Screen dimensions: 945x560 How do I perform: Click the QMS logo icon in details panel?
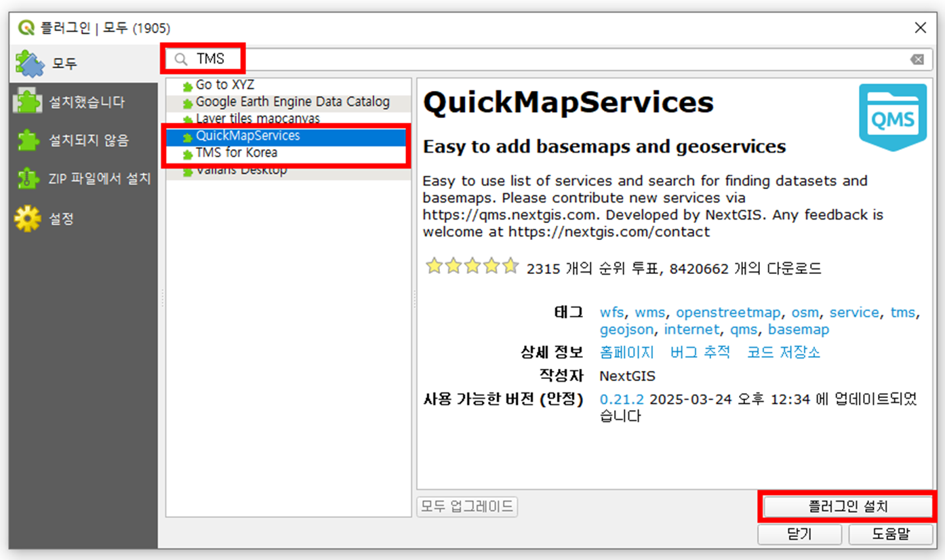point(893,117)
